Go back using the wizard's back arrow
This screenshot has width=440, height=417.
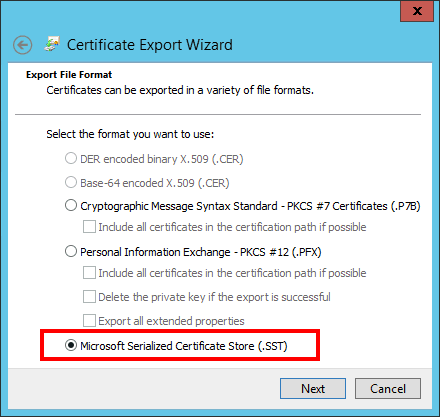pos(23,45)
